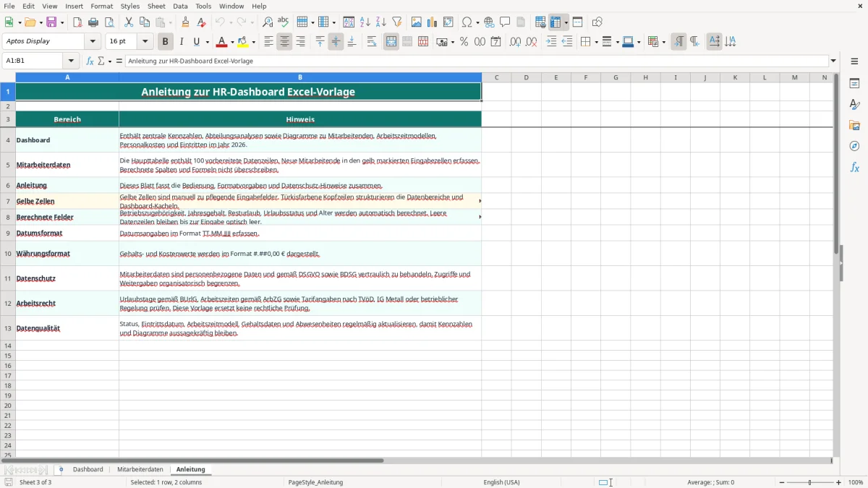The image size is (868, 488).
Task: Click the Insert Hyperlink icon
Action: [489, 22]
